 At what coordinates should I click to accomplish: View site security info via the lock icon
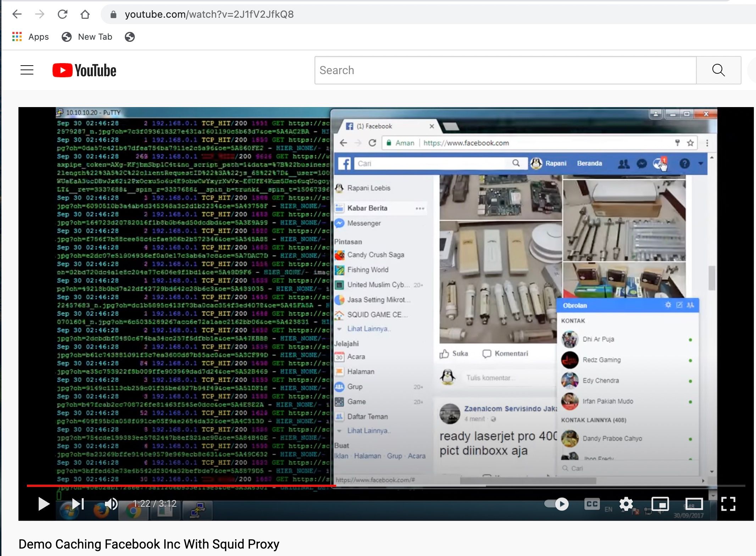click(113, 14)
